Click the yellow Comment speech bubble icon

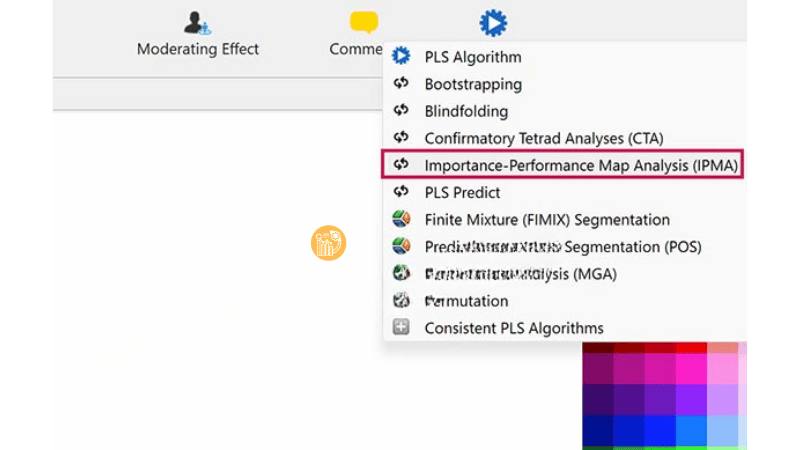tap(364, 22)
